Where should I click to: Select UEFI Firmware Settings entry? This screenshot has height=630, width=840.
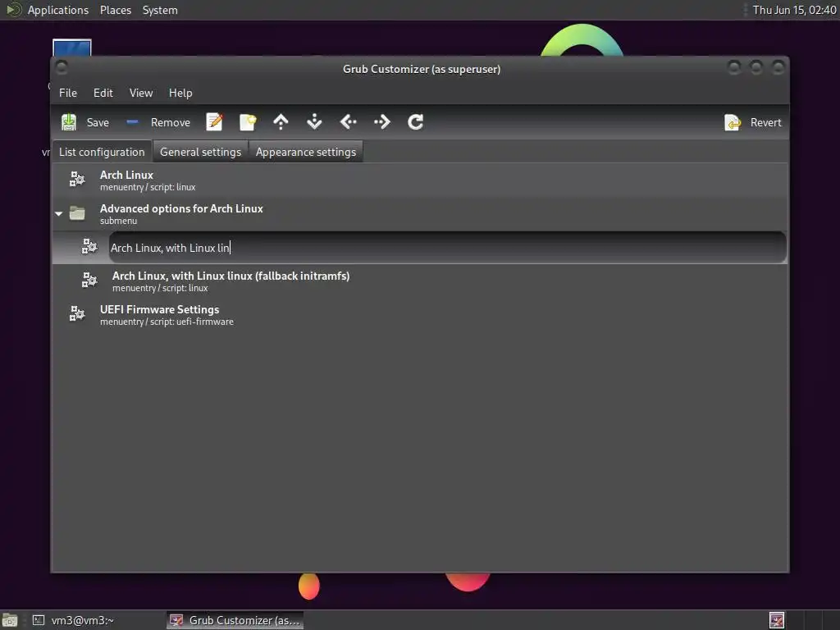(x=419, y=315)
